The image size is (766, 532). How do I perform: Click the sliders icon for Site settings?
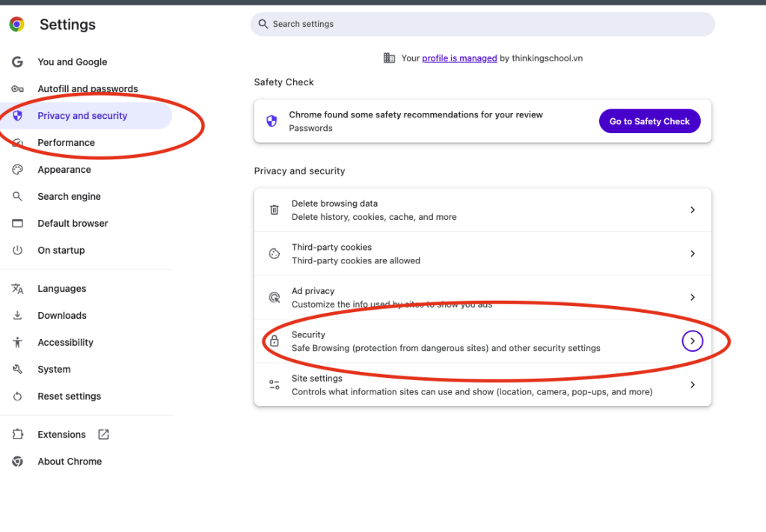275,385
